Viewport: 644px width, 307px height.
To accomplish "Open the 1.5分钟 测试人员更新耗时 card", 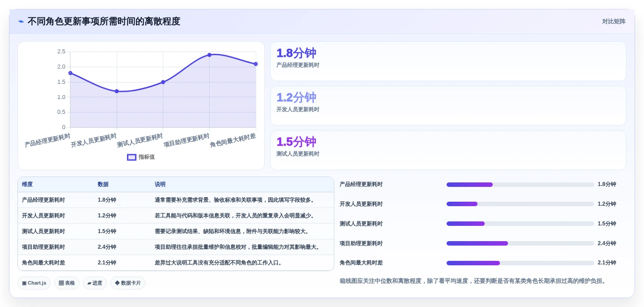I will pyautogui.click(x=448, y=150).
